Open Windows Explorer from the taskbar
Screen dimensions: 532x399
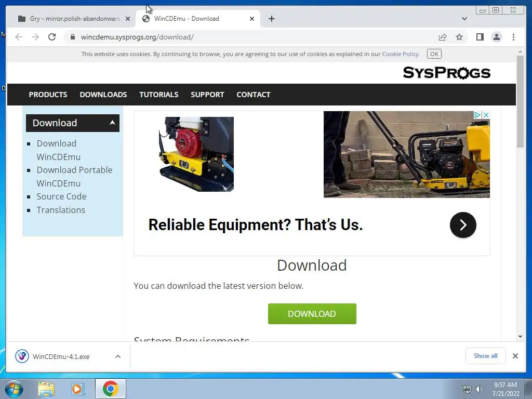tap(46, 389)
